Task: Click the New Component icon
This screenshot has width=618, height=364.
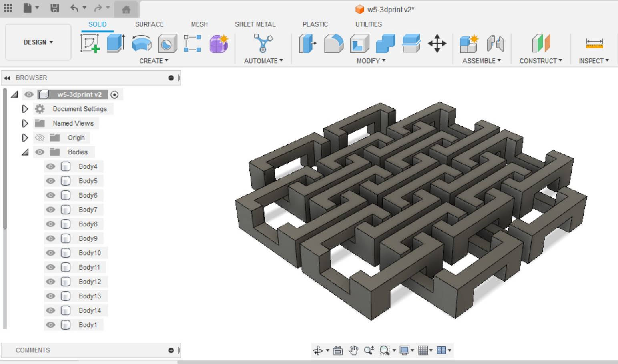Action: [469, 43]
